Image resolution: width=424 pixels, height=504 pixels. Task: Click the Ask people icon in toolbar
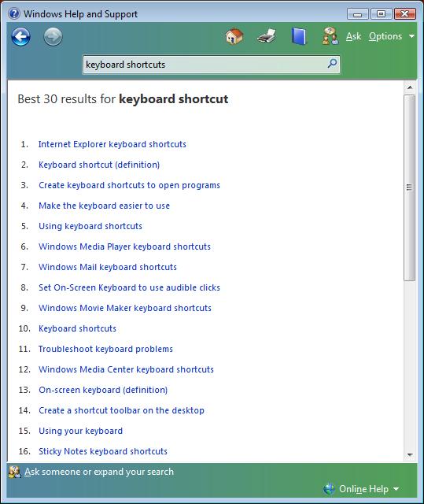click(330, 36)
